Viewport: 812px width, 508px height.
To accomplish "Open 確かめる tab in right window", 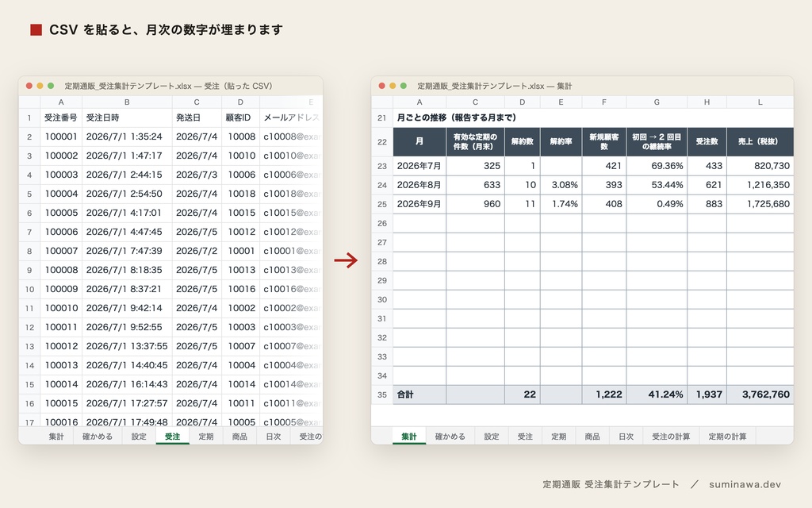I will click(x=450, y=437).
